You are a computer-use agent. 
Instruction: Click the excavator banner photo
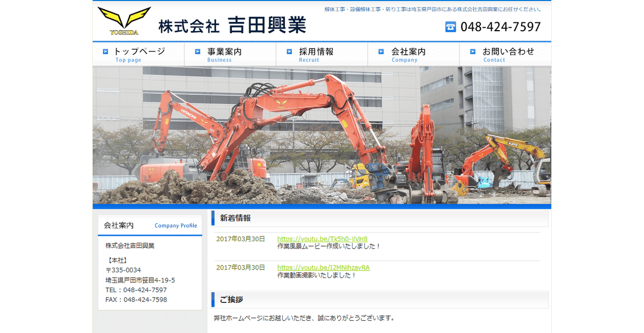point(322,134)
